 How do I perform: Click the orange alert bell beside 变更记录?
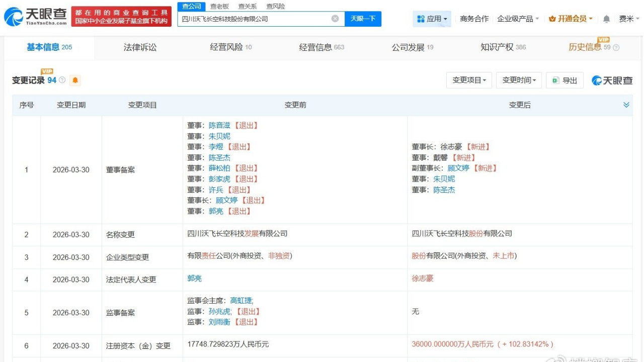click(75, 80)
